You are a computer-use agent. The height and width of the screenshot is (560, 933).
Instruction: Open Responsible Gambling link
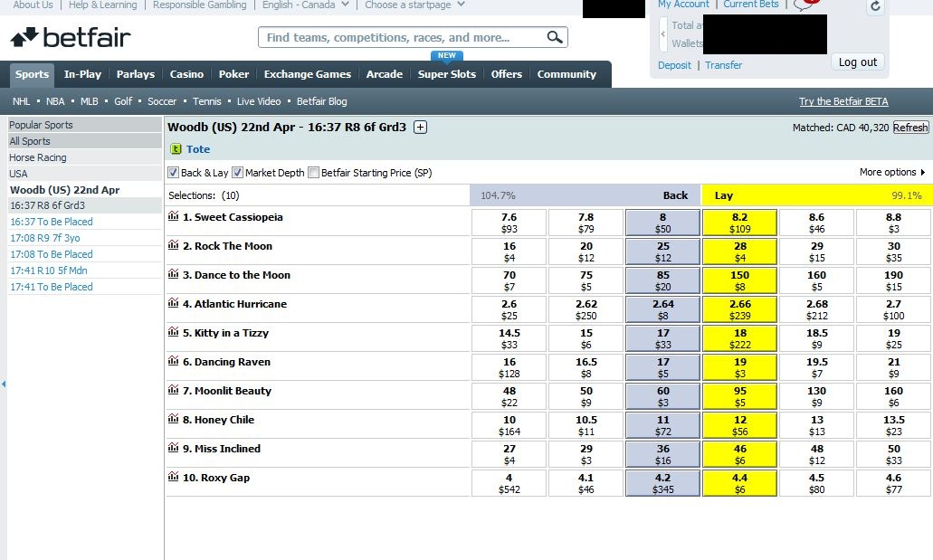click(x=200, y=5)
